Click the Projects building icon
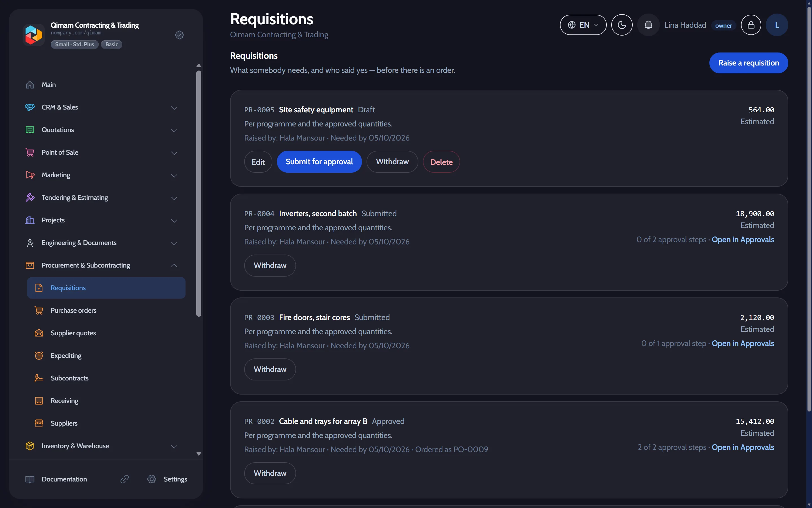The image size is (812, 508). [x=30, y=220]
